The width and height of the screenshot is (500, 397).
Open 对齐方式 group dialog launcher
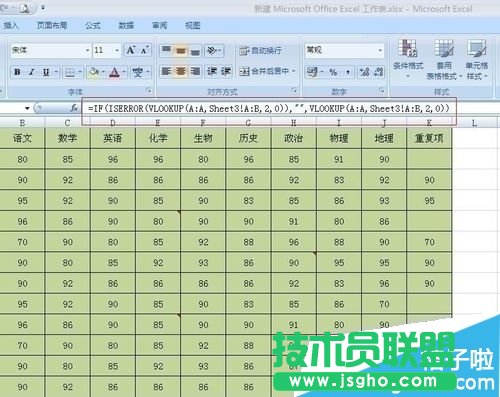click(294, 91)
